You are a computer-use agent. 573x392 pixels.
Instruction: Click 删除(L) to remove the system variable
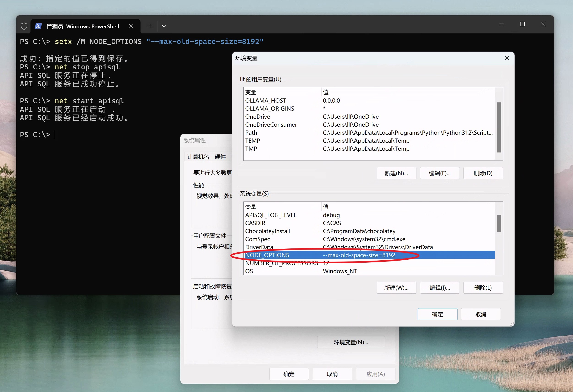click(x=483, y=288)
